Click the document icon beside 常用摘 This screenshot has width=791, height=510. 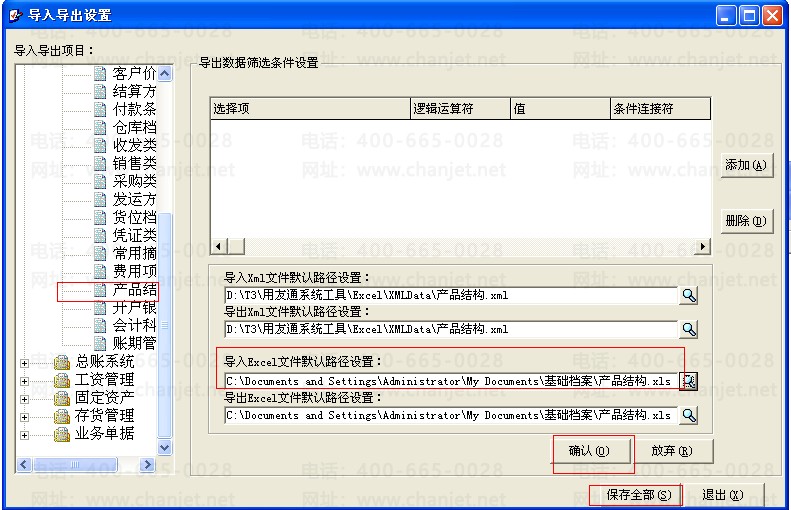[100, 254]
